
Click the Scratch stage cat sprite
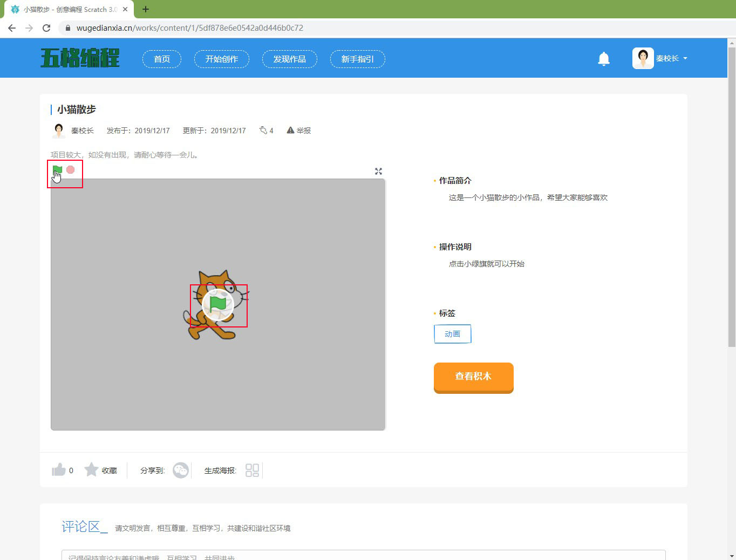(x=216, y=305)
